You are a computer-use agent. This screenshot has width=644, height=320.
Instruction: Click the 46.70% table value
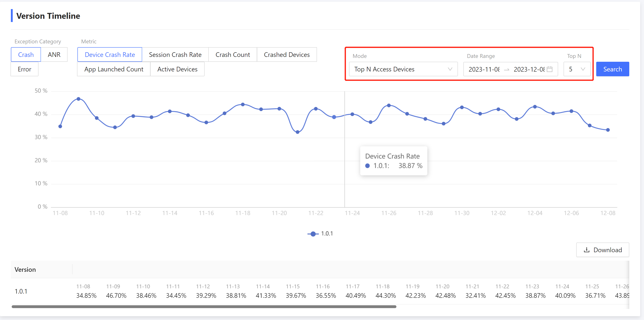click(x=116, y=295)
